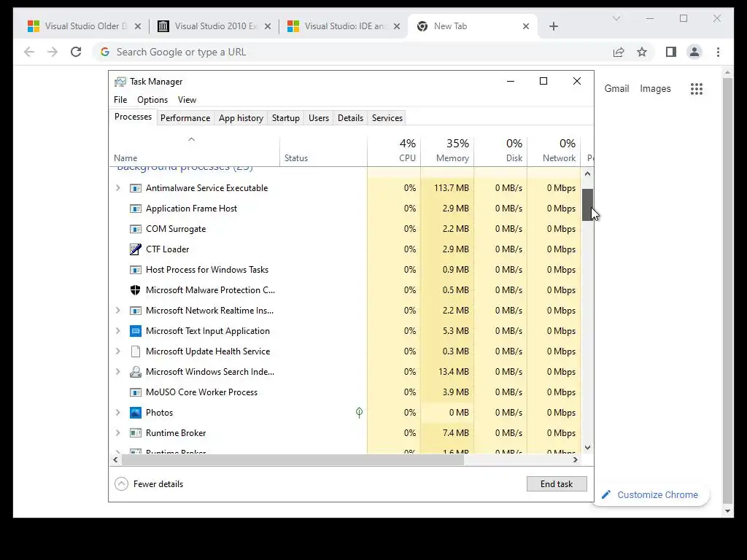Click the Task Manager vertical scrollbar thumb

pyautogui.click(x=587, y=205)
